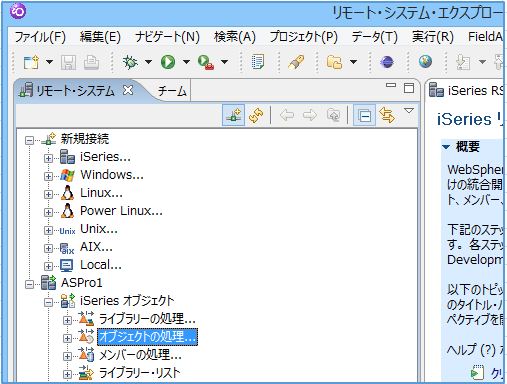
Task: Collapse the 概要 section triangle
Action: 446,147
